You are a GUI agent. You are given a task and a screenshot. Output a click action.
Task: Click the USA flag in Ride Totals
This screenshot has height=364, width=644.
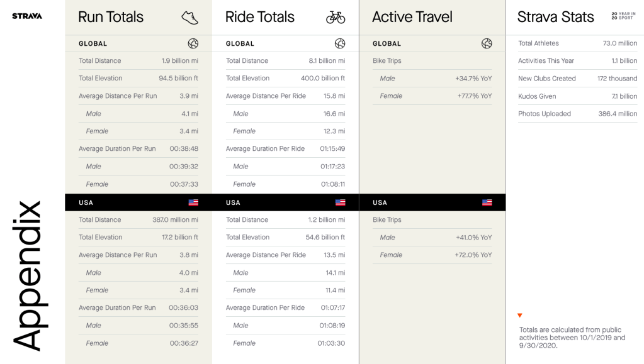[x=341, y=202]
